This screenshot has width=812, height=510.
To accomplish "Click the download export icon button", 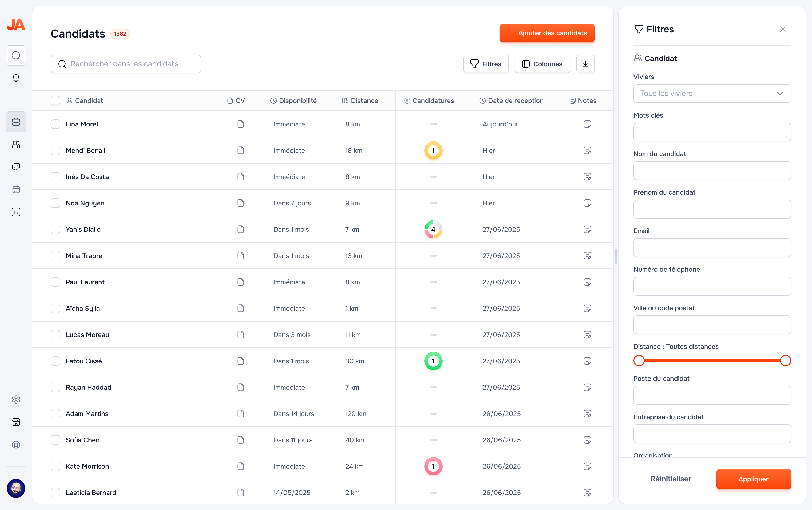I will click(x=585, y=64).
